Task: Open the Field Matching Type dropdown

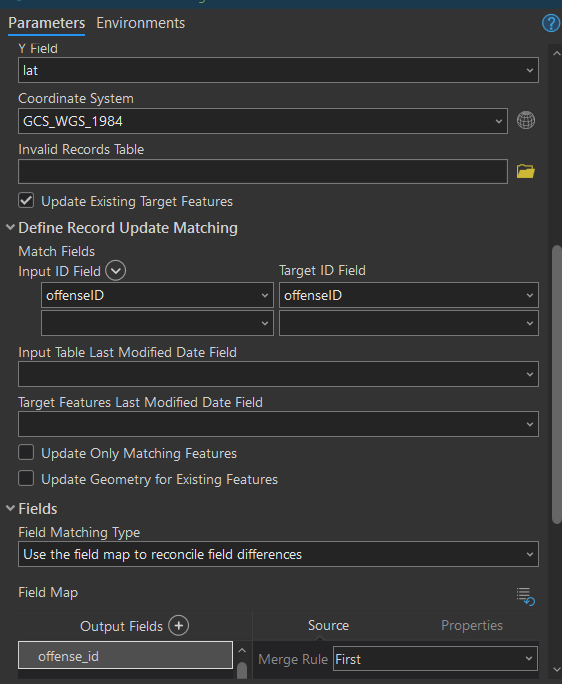Action: pos(278,554)
